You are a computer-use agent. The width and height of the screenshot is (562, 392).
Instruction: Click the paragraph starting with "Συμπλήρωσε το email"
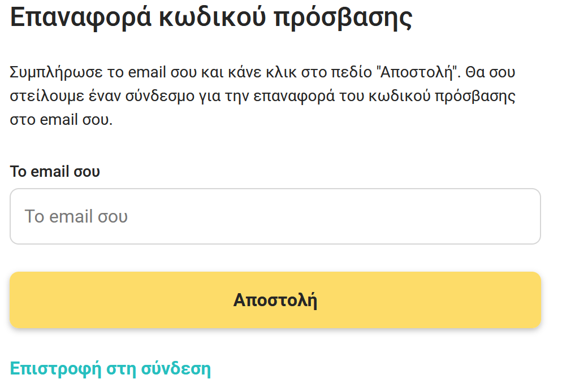click(x=263, y=97)
